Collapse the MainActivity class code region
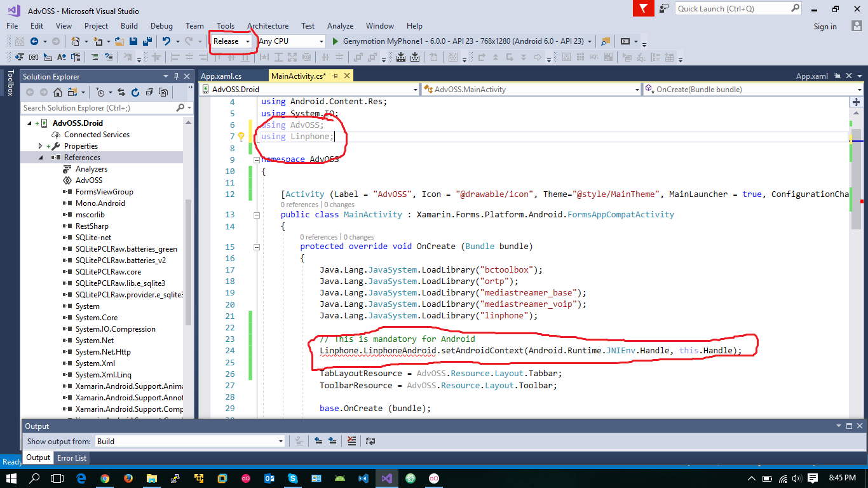This screenshot has width=868, height=488. pyautogui.click(x=256, y=215)
